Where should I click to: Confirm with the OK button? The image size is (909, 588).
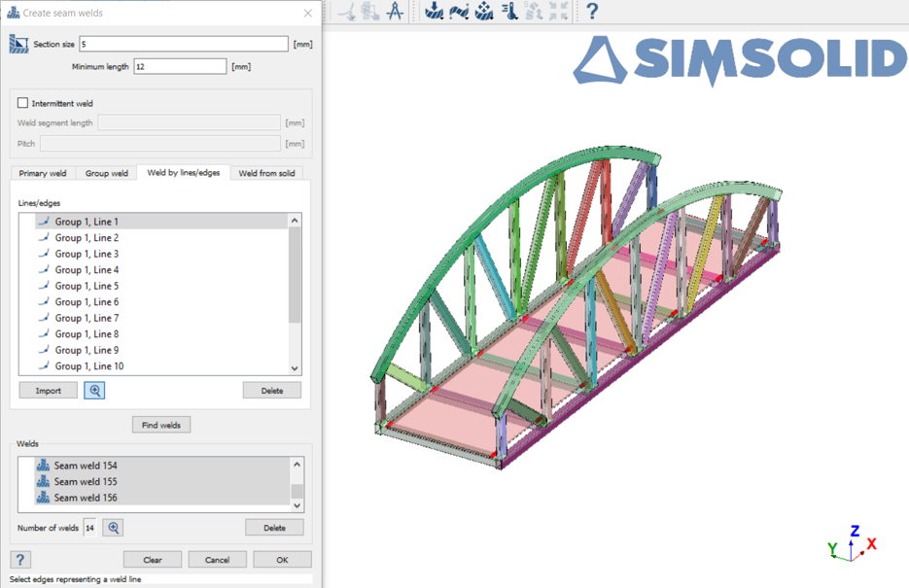pos(282,560)
